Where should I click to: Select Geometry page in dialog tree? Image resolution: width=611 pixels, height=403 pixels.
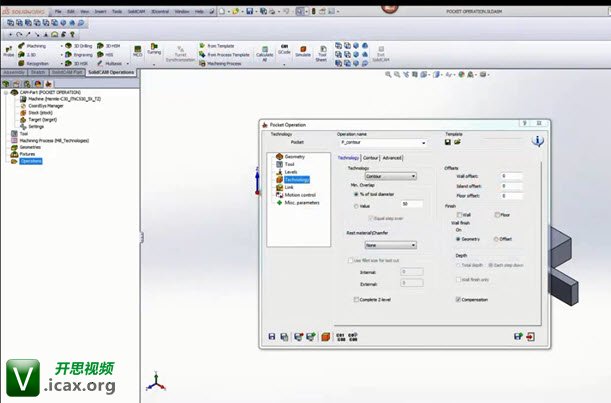[x=295, y=157]
